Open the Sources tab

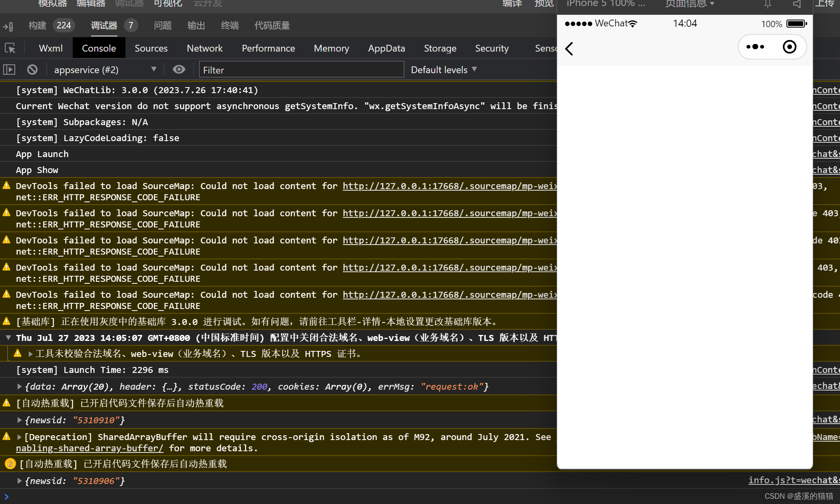(151, 48)
